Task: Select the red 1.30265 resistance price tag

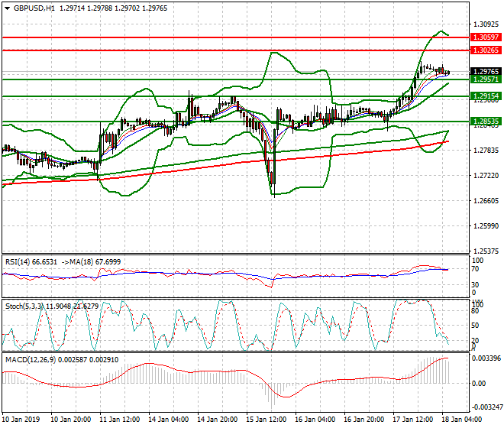Action: click(485, 50)
